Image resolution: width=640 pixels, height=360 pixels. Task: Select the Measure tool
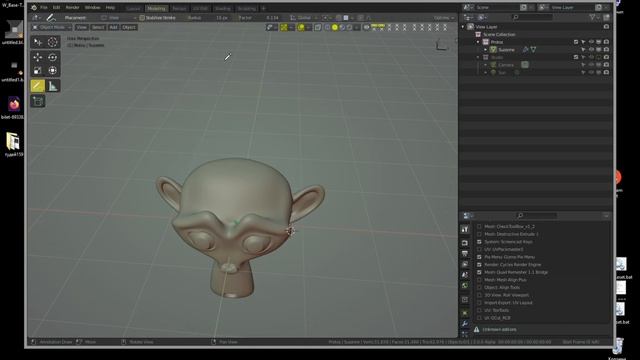(53, 86)
